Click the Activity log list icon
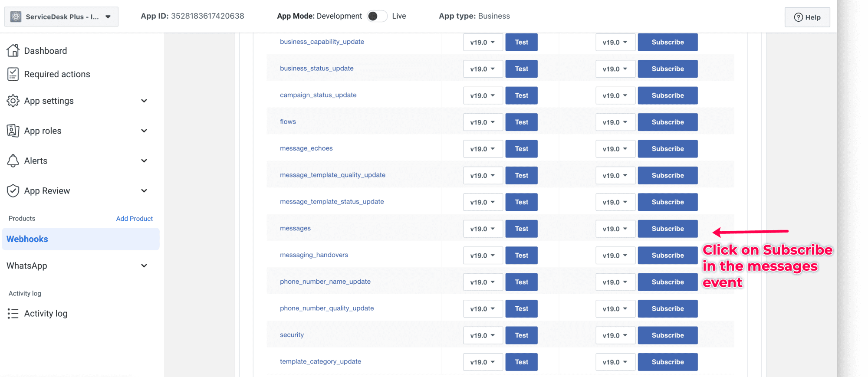Screen dimensions: 868x377 pyautogui.click(x=13, y=313)
